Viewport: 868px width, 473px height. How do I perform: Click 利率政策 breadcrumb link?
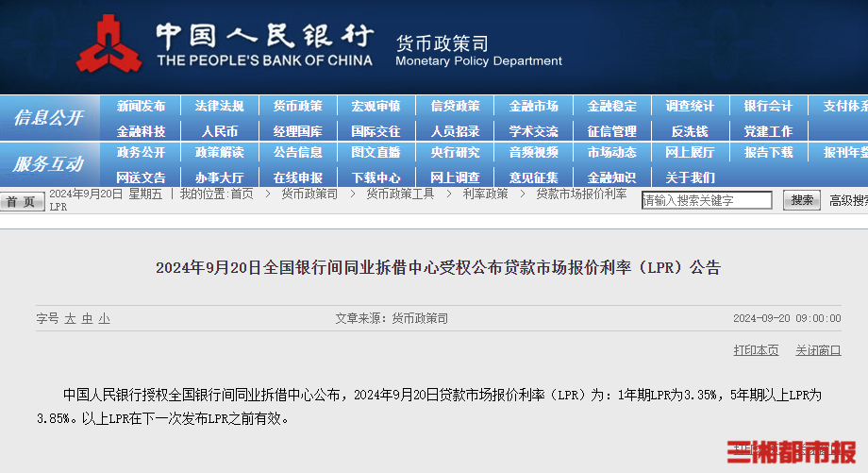pyautogui.click(x=485, y=194)
